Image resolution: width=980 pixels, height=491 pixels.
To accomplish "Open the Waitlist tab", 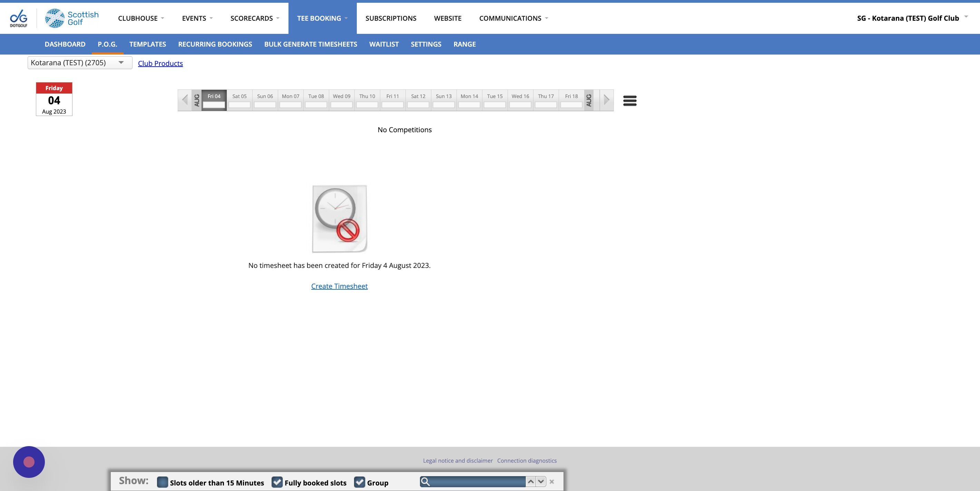I will click(x=383, y=44).
